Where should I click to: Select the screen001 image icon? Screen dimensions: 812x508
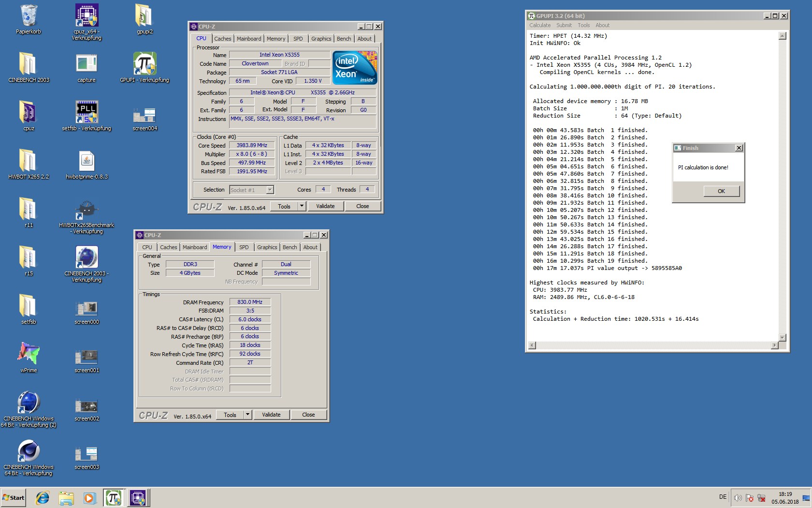point(87,357)
